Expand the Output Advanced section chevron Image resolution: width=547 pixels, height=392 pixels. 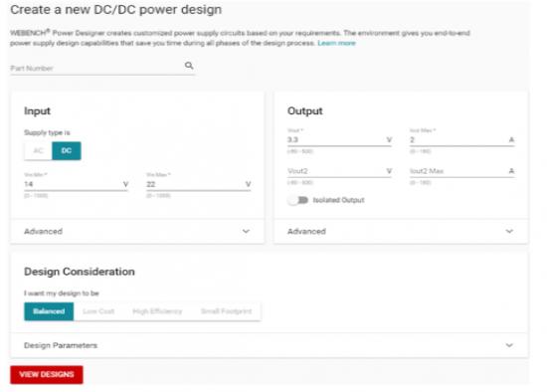click(x=509, y=231)
